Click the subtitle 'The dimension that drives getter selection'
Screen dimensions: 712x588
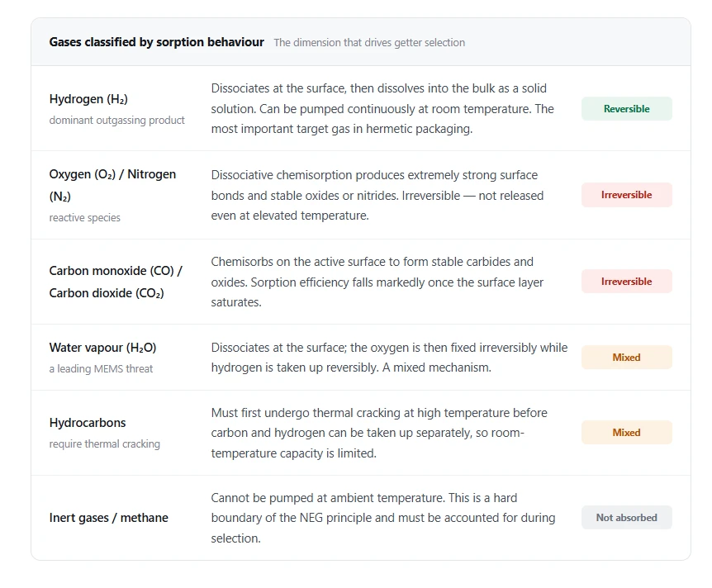(369, 43)
